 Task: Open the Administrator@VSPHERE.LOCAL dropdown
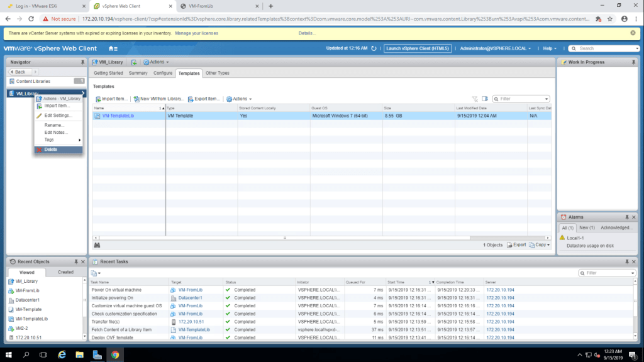495,48
